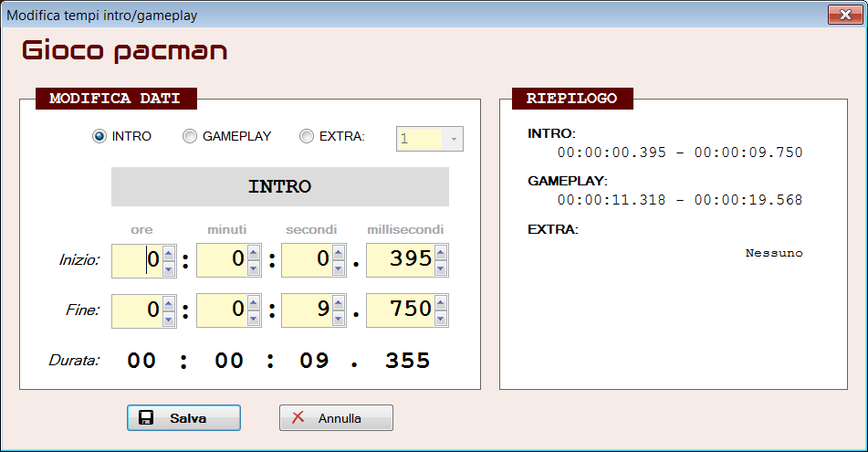Click the Inizio millisecondi field showing 395
Image resolution: width=868 pixels, height=452 pixels.
pyautogui.click(x=400, y=260)
